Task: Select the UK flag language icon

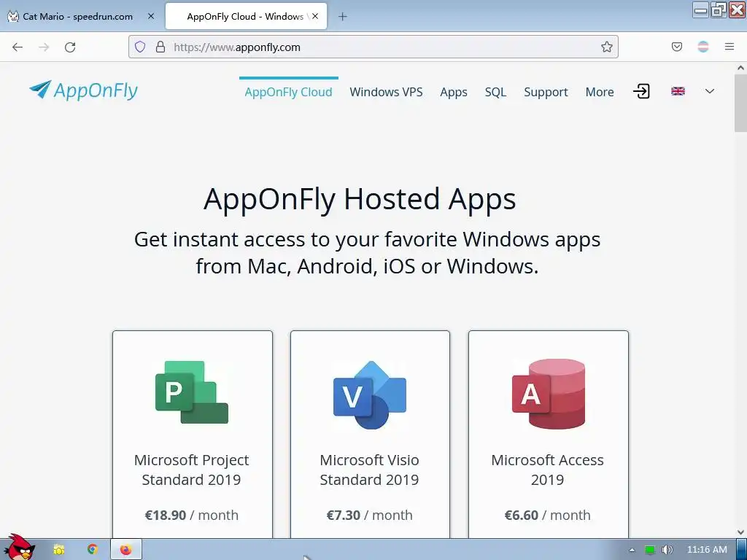Action: tap(678, 91)
